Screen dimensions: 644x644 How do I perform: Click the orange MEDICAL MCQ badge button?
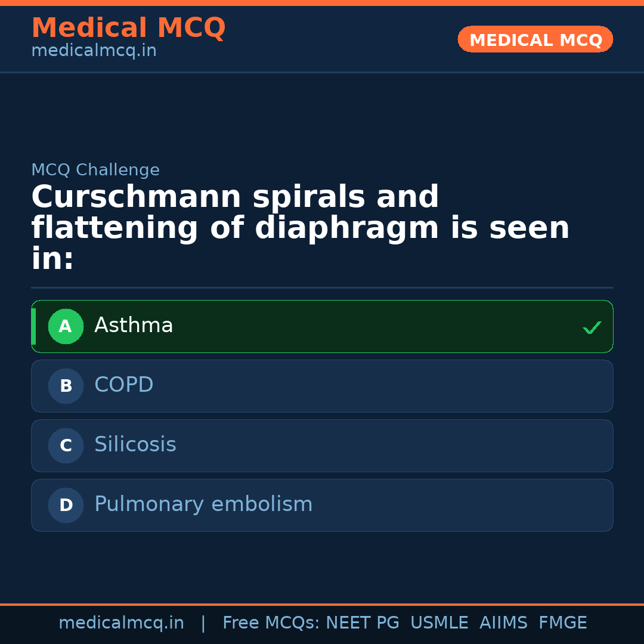[x=535, y=40]
